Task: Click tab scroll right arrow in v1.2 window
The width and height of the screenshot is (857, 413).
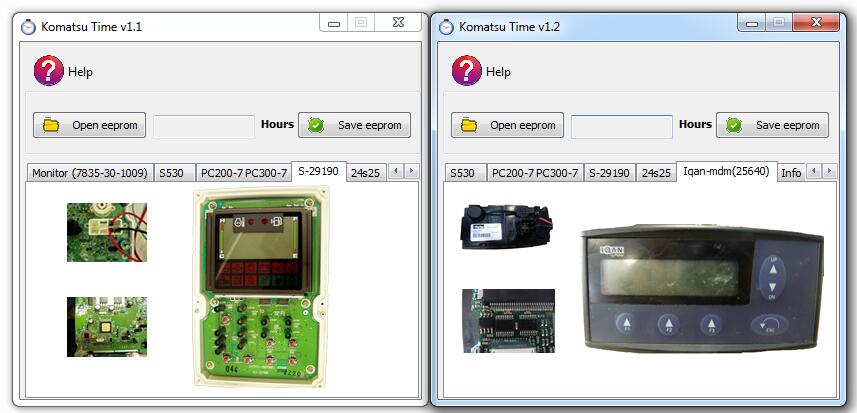Action: point(830,171)
